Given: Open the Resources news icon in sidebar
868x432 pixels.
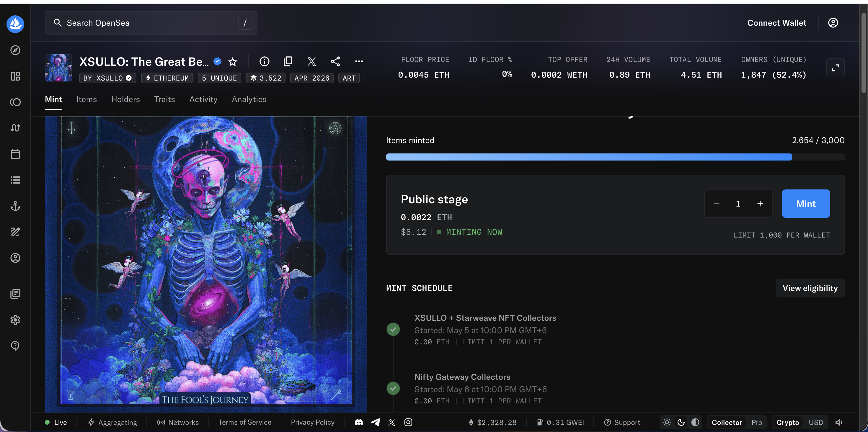Looking at the screenshot, I should (x=15, y=294).
